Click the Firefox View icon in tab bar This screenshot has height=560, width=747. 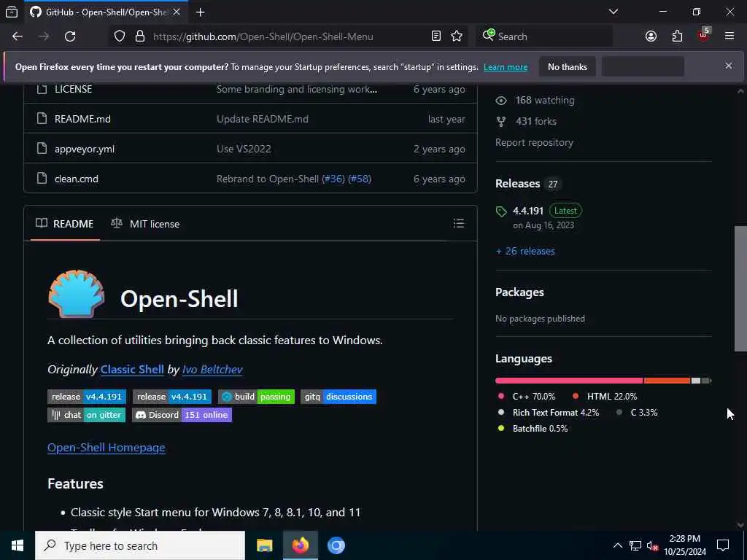12,12
